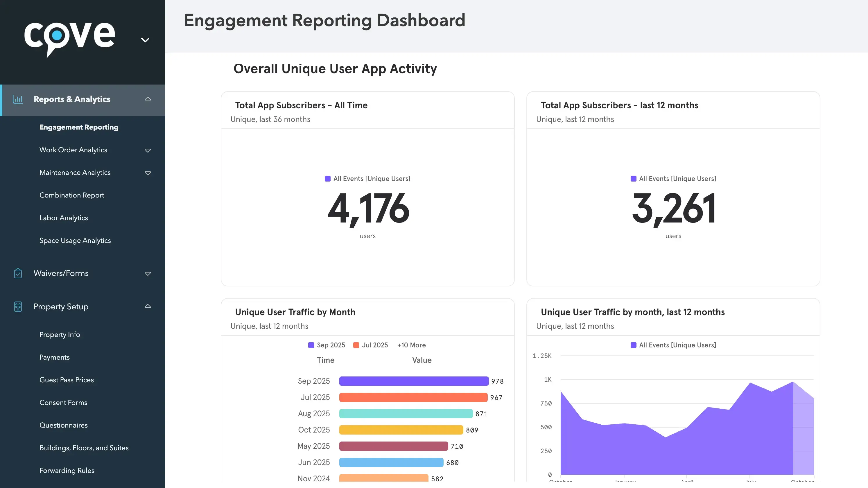Expand the Maintenance Analytics submenu

tap(148, 173)
